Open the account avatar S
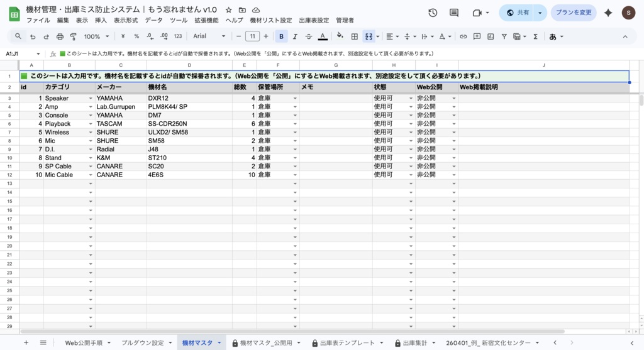The image size is (644, 350). [x=628, y=13]
